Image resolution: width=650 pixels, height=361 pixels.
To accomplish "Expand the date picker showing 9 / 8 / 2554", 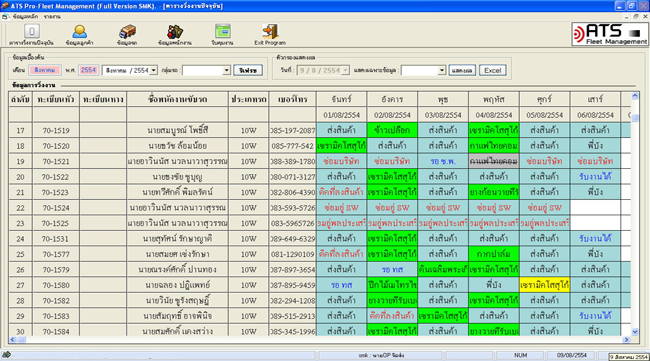I will coord(345,70).
